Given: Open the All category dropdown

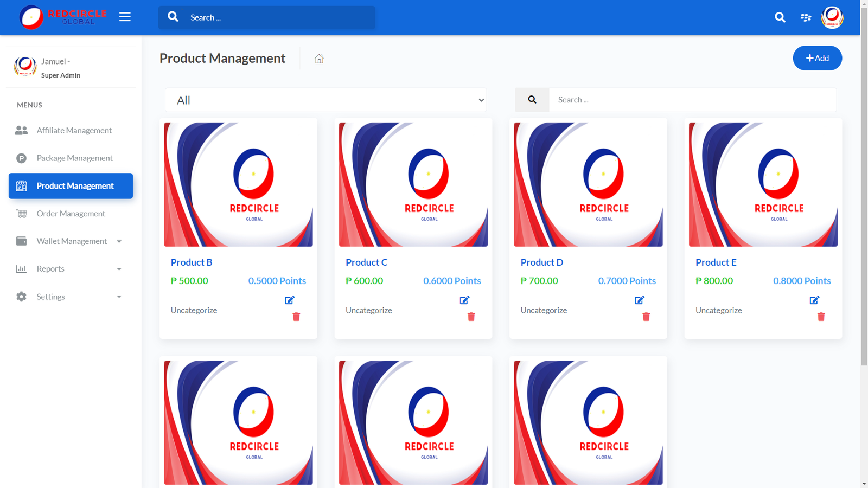Looking at the screenshot, I should coord(325,100).
